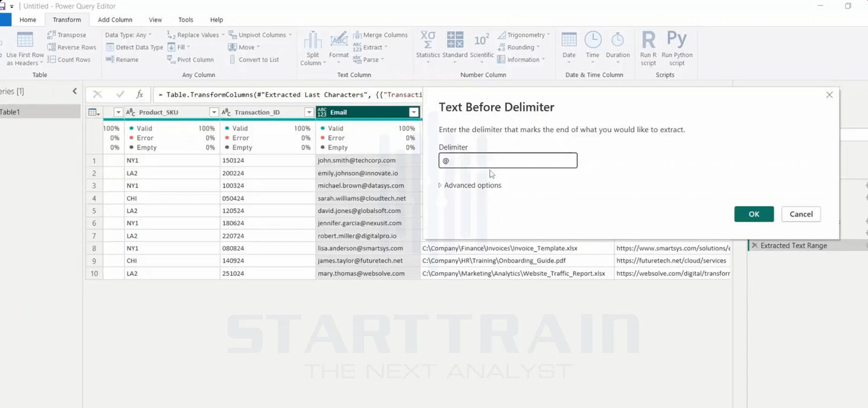The image size is (868, 408).
Task: Click Transaction_ID cell 150124
Action: tap(268, 161)
